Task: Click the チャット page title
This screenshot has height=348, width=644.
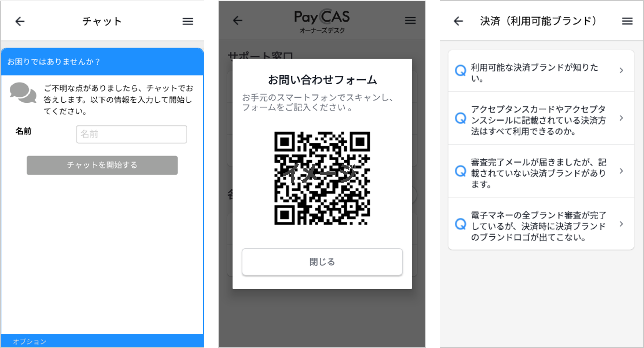Action: (x=102, y=22)
